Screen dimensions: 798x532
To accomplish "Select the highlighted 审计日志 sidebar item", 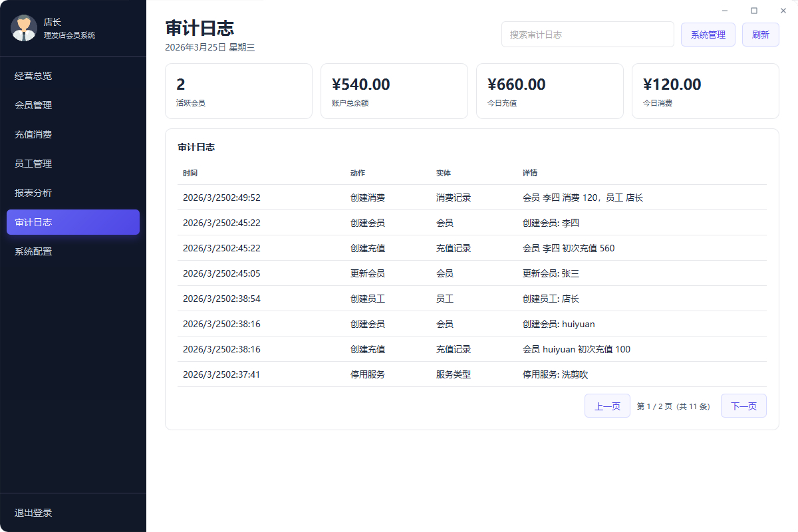I will pos(72,222).
